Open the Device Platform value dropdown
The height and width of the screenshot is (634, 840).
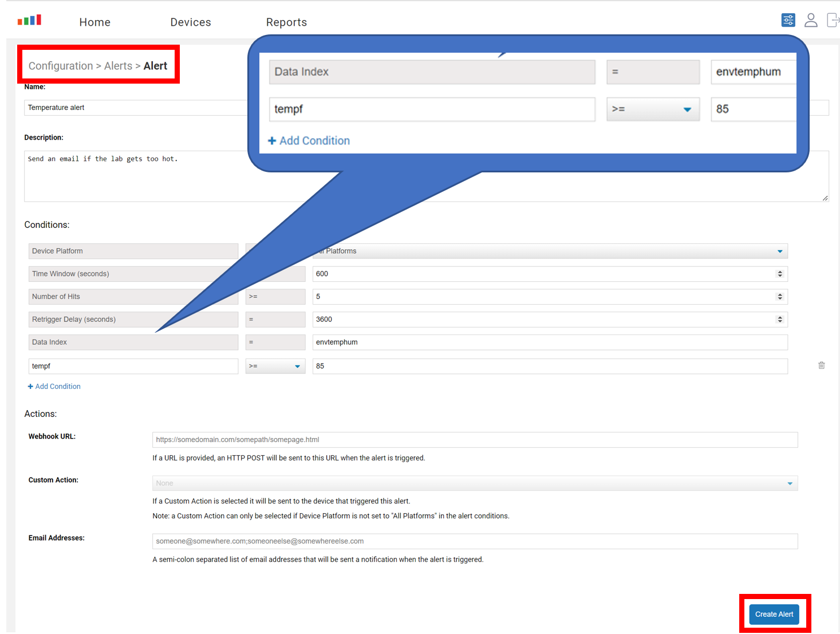550,251
